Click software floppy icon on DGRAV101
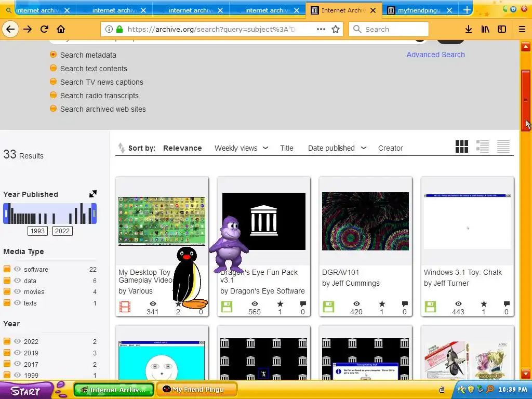 tap(328, 307)
